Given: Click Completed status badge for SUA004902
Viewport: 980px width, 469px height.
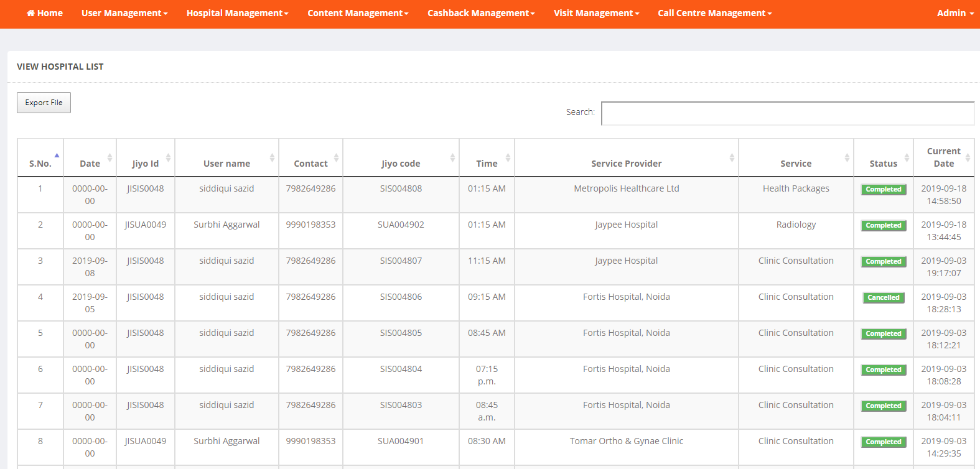Looking at the screenshot, I should pyautogui.click(x=884, y=226).
